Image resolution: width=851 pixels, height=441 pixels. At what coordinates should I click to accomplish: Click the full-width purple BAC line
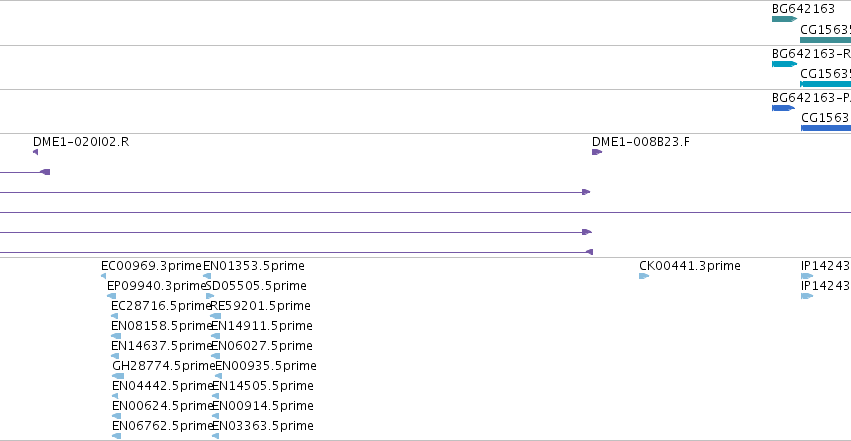click(x=426, y=212)
